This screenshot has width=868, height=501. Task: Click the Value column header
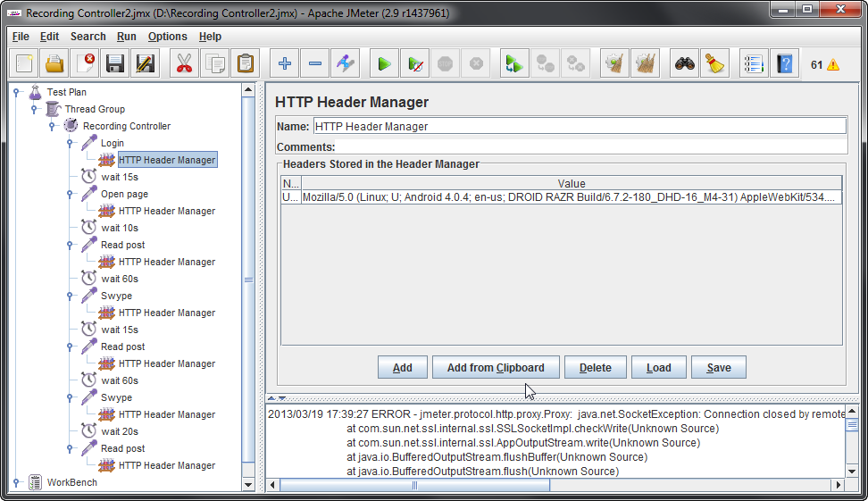pos(572,183)
